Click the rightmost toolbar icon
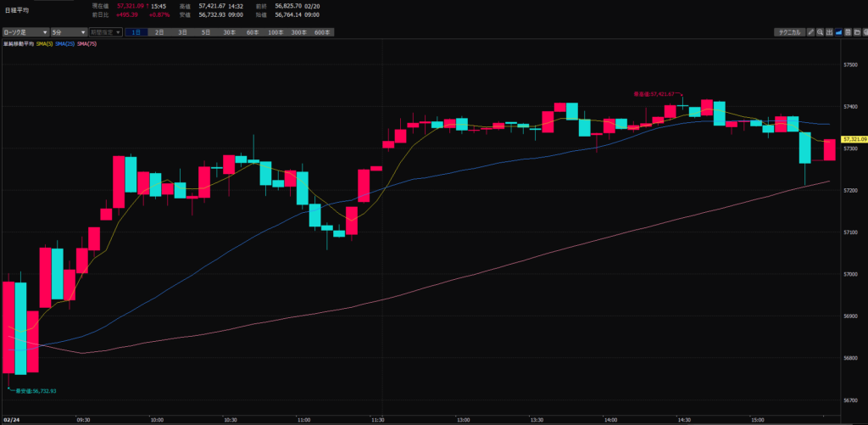Image resolution: width=868 pixels, height=425 pixels. click(865, 32)
